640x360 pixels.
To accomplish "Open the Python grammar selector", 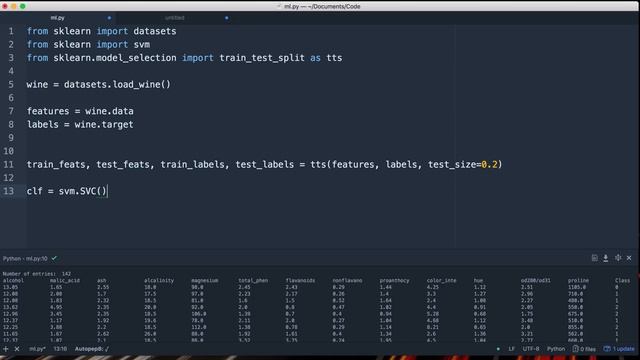I will (556, 349).
